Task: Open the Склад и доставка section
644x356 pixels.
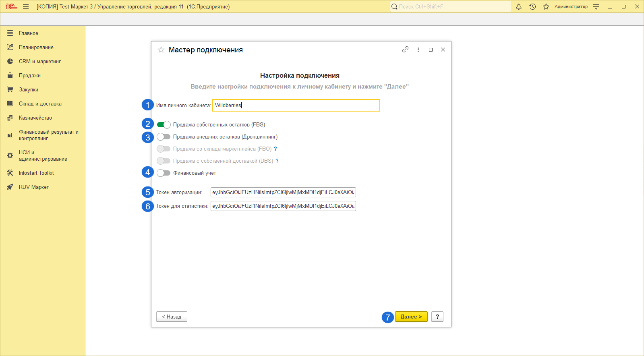Action: click(40, 103)
